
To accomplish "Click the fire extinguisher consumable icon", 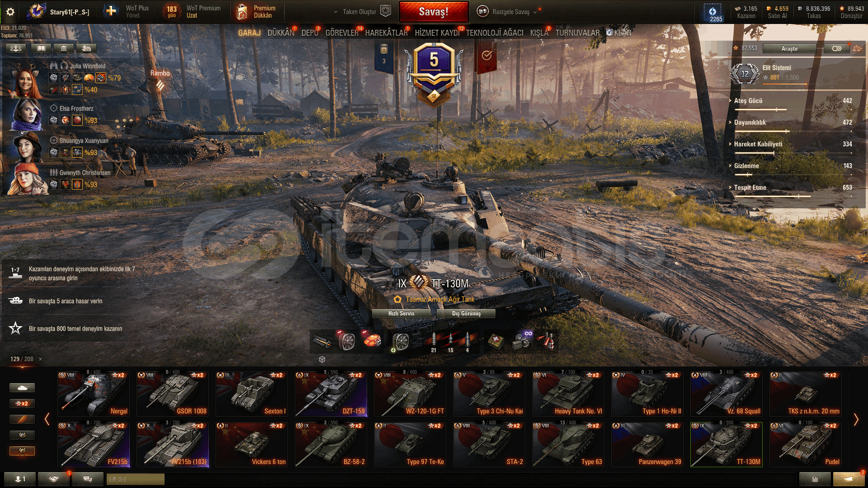I will (547, 342).
